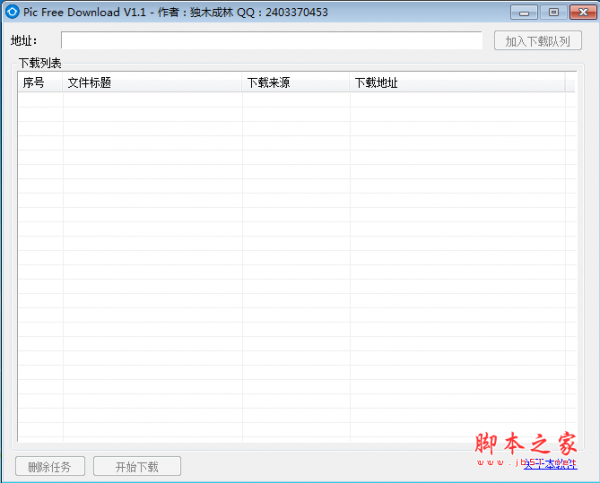
Task: Click the 开始下载 button
Action: tap(137, 466)
